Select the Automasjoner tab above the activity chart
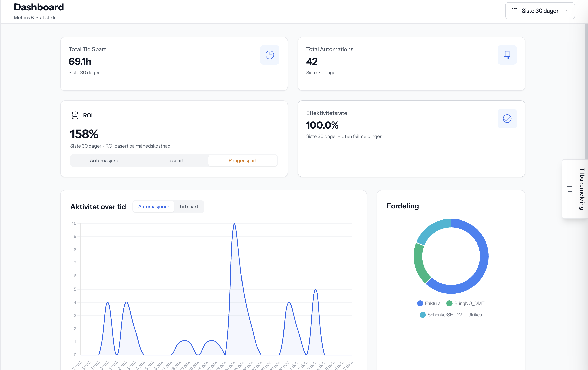This screenshot has width=588, height=370. click(x=153, y=206)
